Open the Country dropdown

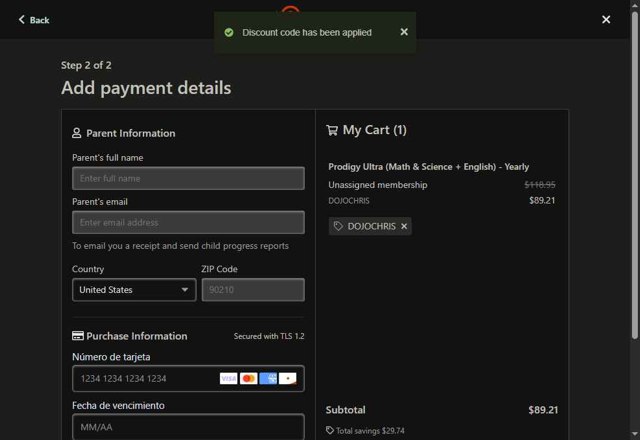coord(134,290)
